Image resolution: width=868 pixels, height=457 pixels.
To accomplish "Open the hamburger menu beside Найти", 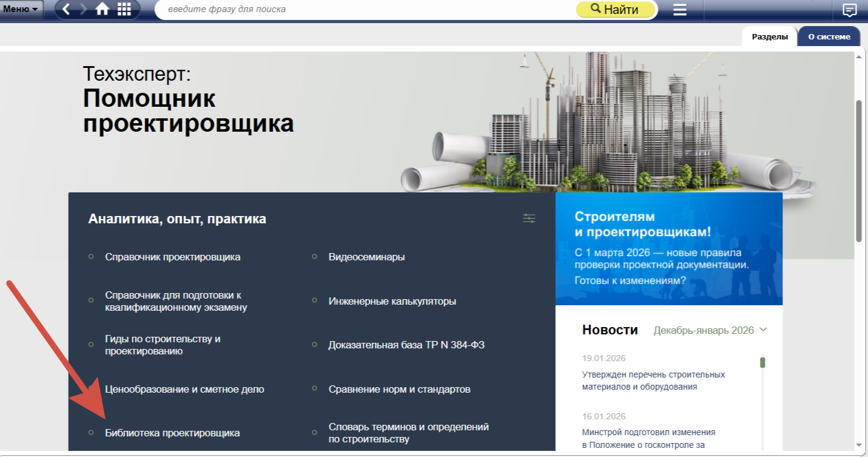I will [x=680, y=10].
